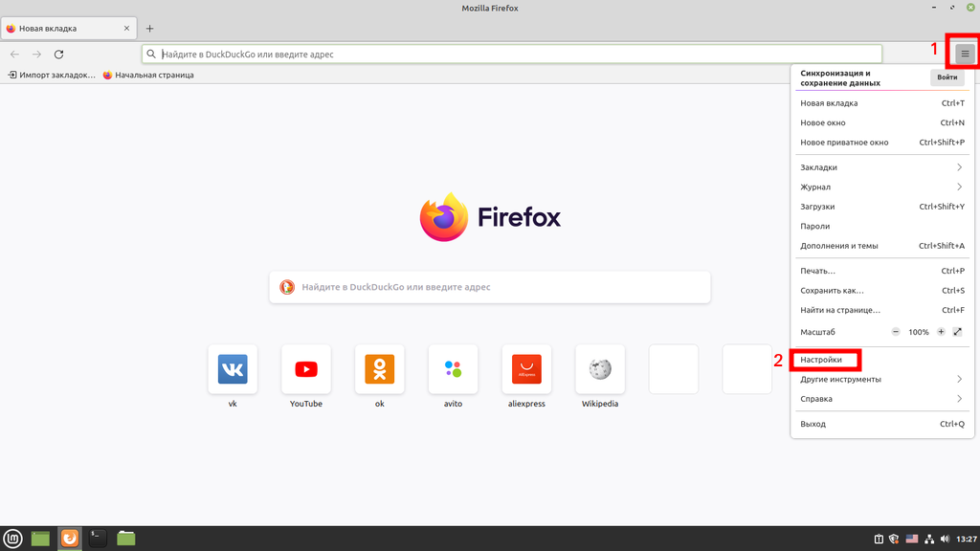Screen dimensions: 980x551
Task: Click the reload page icon
Action: 59,55
